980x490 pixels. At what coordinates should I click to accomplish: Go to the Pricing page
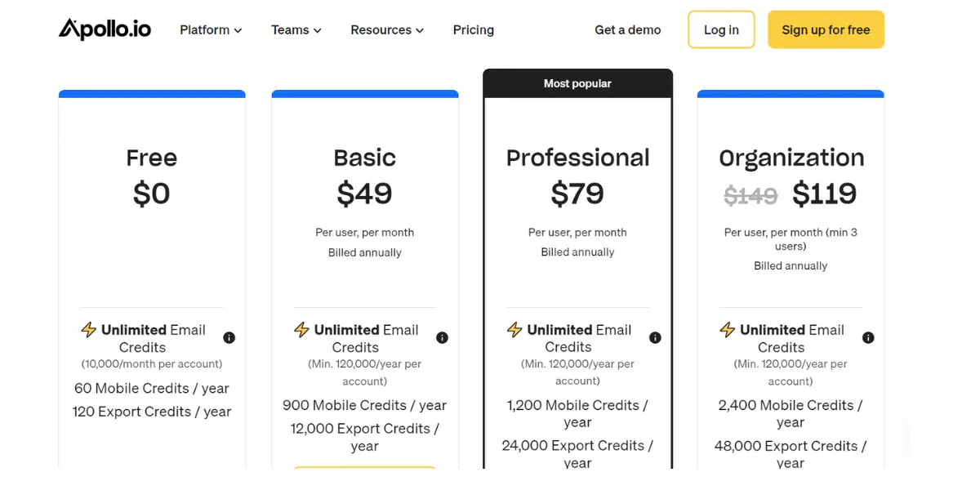[x=474, y=30]
